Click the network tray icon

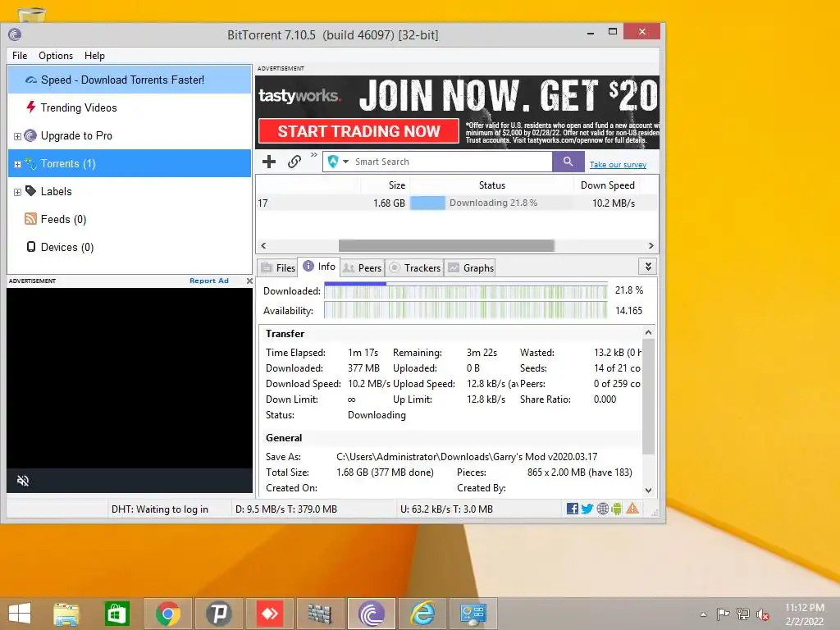click(x=743, y=614)
